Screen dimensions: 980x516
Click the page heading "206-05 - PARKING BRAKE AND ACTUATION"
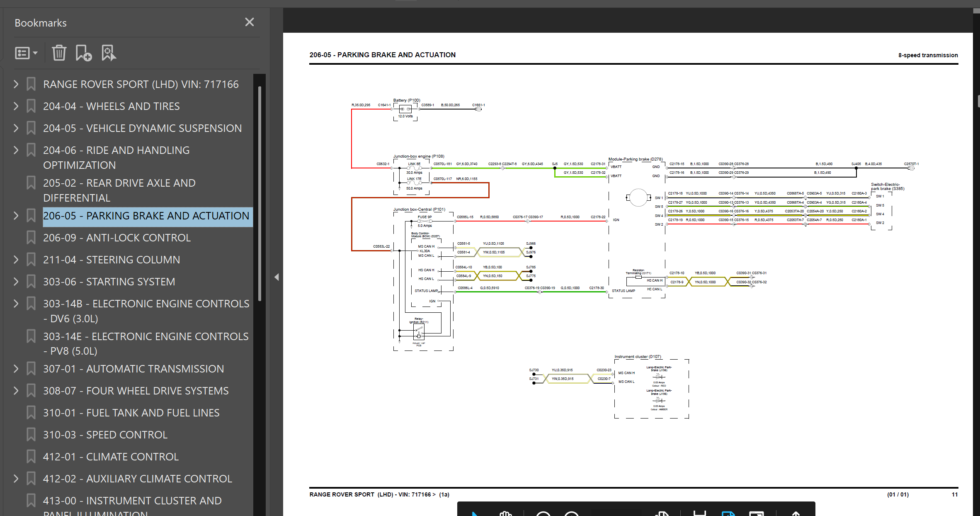click(x=382, y=55)
